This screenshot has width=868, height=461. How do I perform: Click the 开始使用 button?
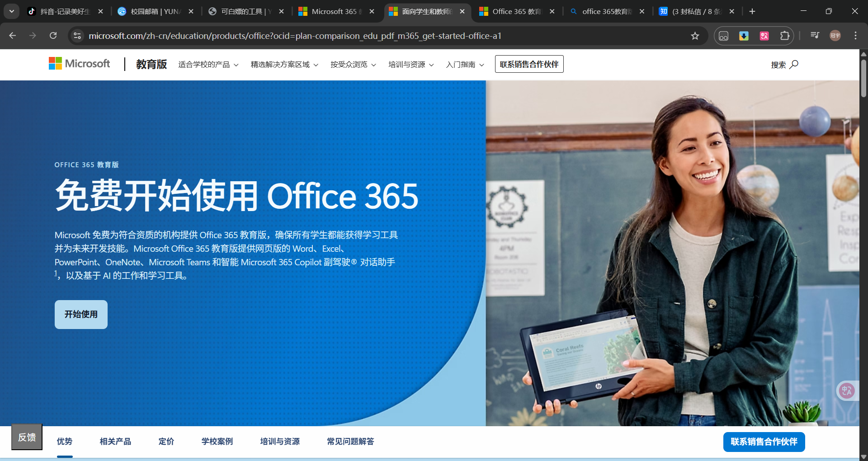point(81,315)
